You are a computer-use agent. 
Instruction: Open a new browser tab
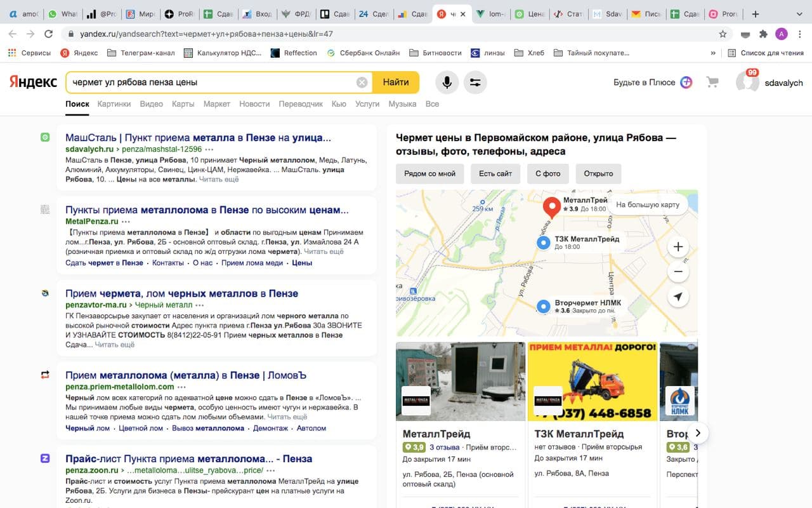coord(755,14)
